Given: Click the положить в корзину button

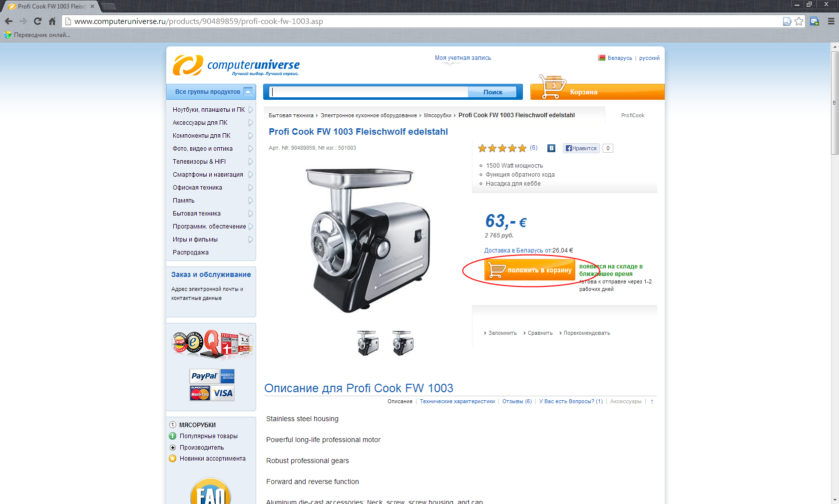Looking at the screenshot, I should (530, 270).
